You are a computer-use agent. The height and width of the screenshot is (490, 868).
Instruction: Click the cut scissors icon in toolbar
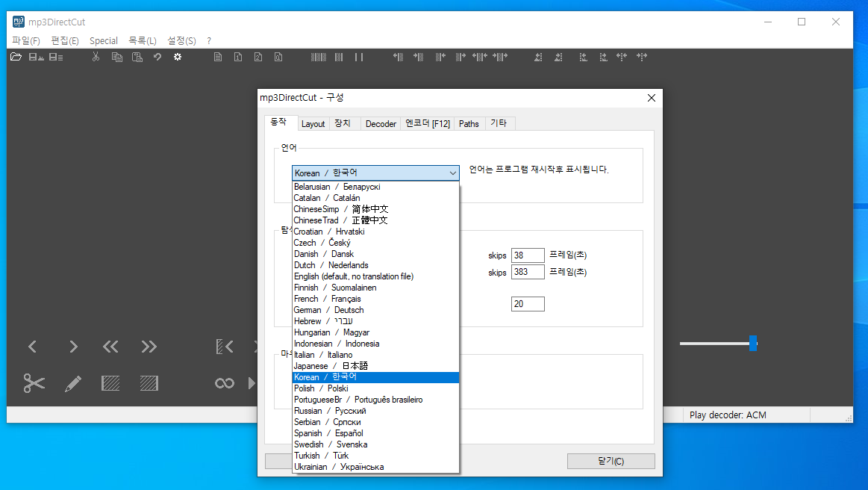tap(96, 57)
